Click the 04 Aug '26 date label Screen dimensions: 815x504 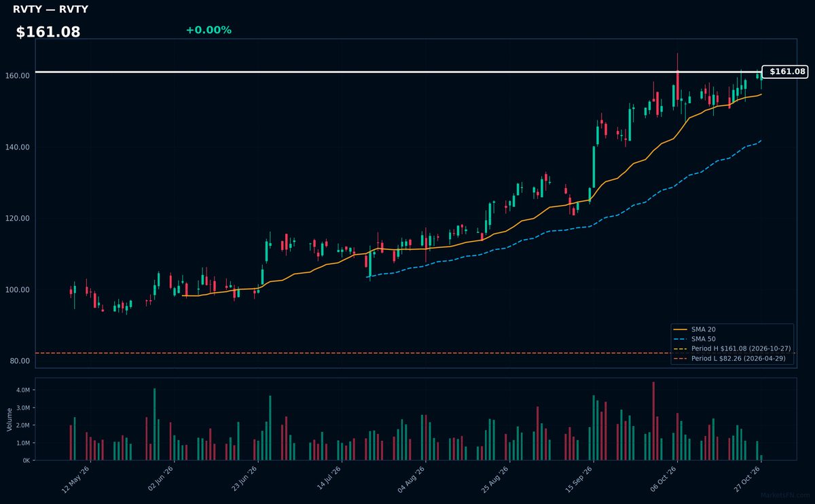tap(411, 480)
